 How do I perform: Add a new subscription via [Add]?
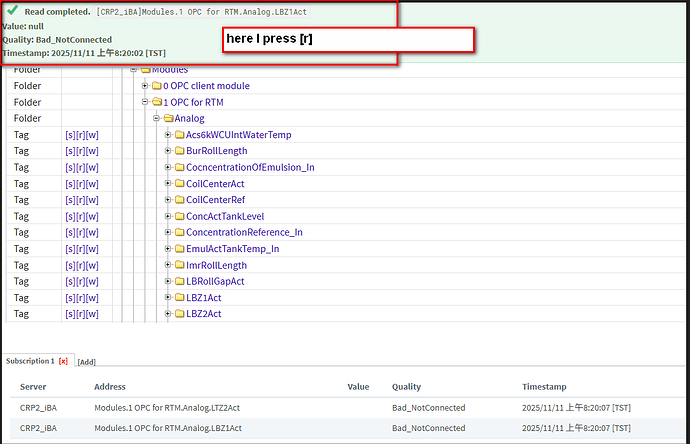87,362
